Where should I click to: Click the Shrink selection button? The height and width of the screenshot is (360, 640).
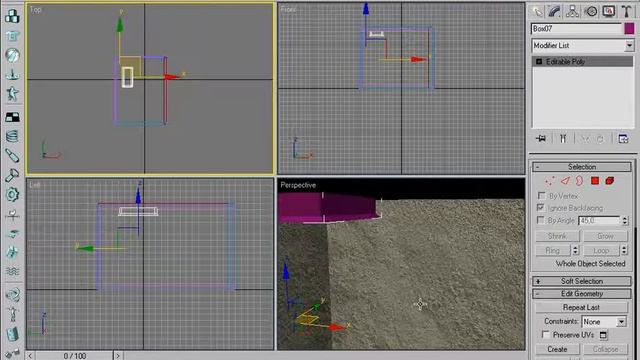(557, 236)
